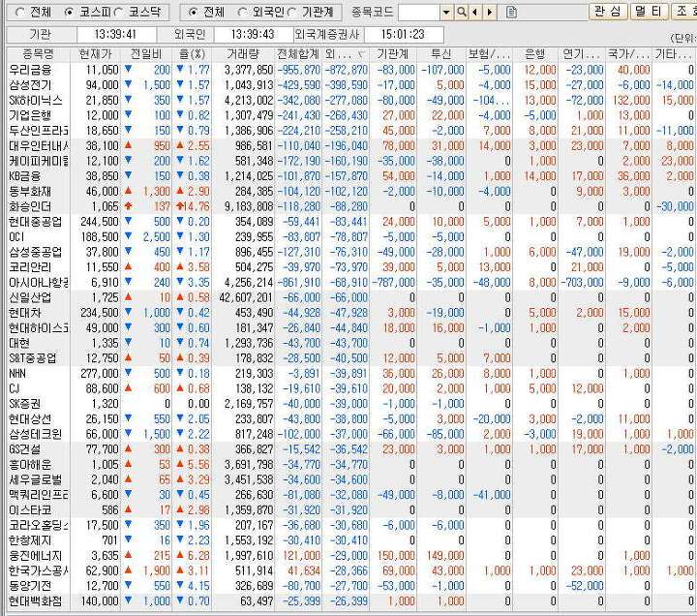Select the 현대백화점 stock row
Viewport: 697px width, 616px height.
point(351,601)
